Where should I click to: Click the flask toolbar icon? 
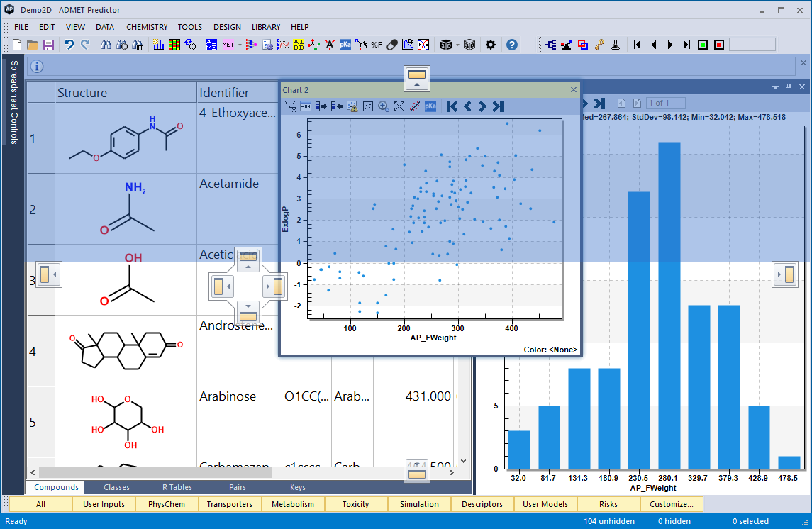click(616, 45)
